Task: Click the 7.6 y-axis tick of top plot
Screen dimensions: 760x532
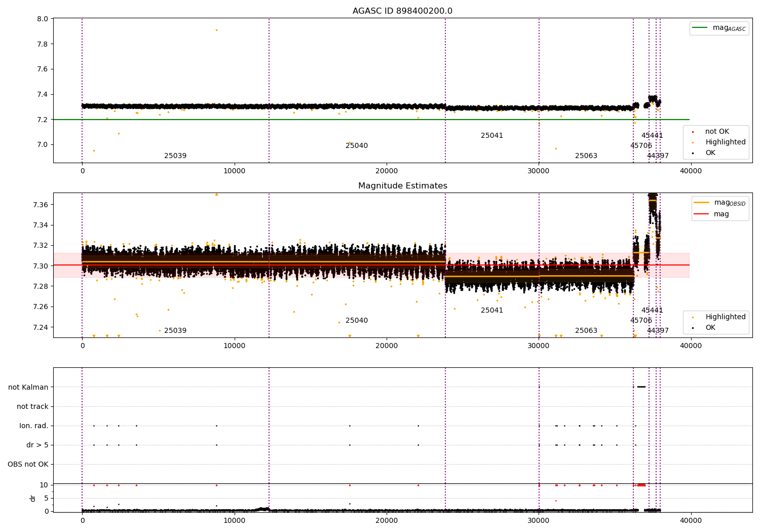Action: coord(43,69)
